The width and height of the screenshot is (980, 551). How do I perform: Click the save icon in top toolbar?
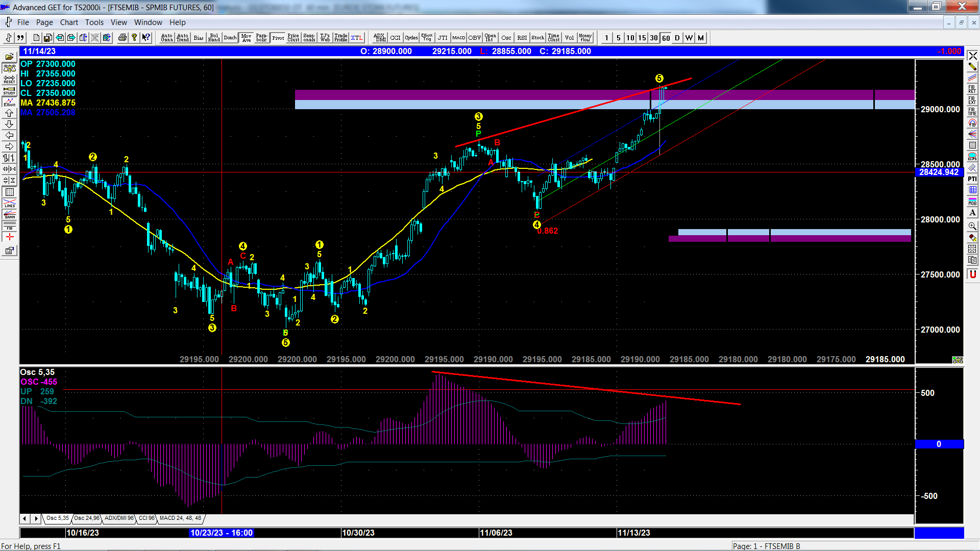point(47,38)
